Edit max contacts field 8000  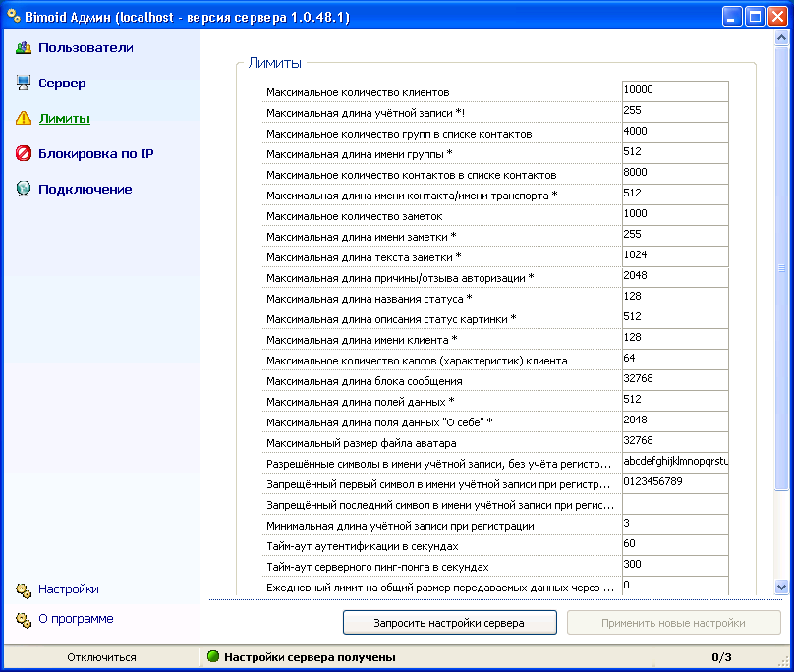(x=675, y=174)
